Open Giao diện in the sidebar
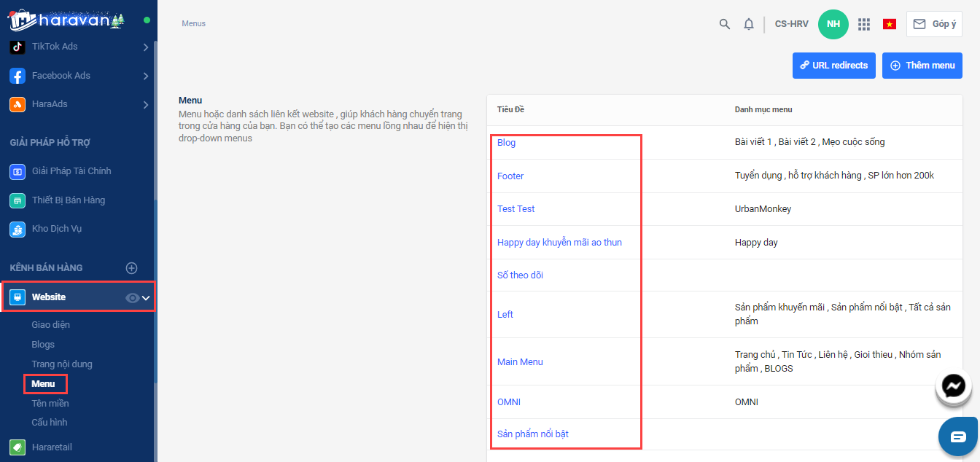 point(51,325)
